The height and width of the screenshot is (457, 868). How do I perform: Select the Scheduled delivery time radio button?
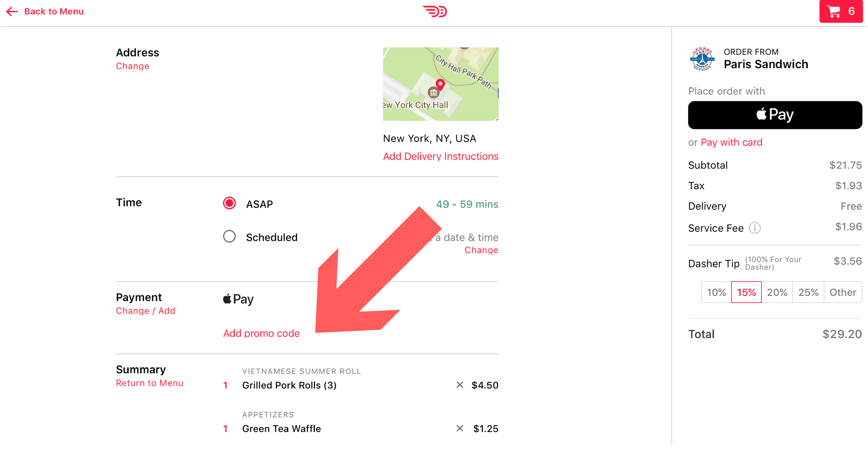(230, 236)
